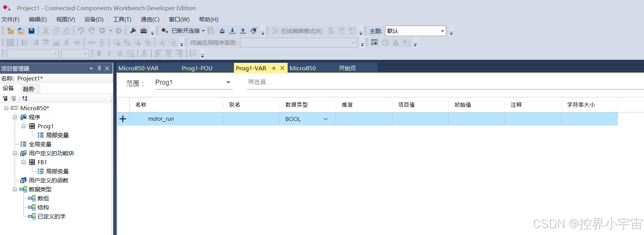Select 数组 under 数据类型

43,198
